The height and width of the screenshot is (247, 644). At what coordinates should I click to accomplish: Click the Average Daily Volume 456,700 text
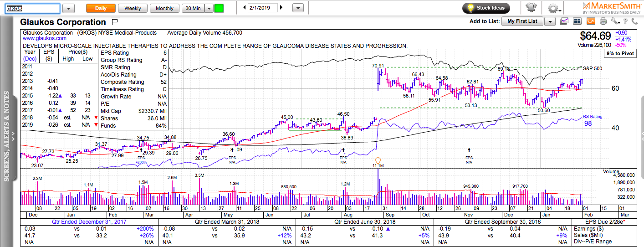pyautogui.click(x=204, y=33)
